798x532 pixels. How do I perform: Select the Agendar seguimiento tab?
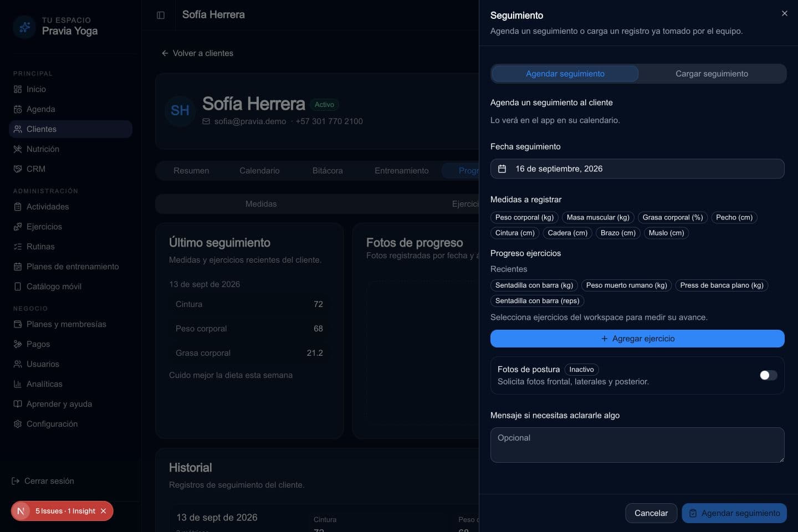click(565, 74)
